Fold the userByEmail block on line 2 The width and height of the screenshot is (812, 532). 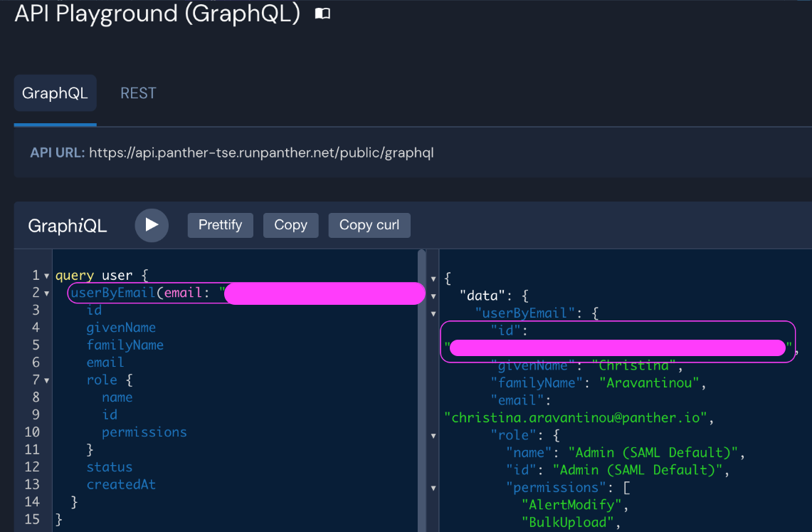pyautogui.click(x=46, y=293)
